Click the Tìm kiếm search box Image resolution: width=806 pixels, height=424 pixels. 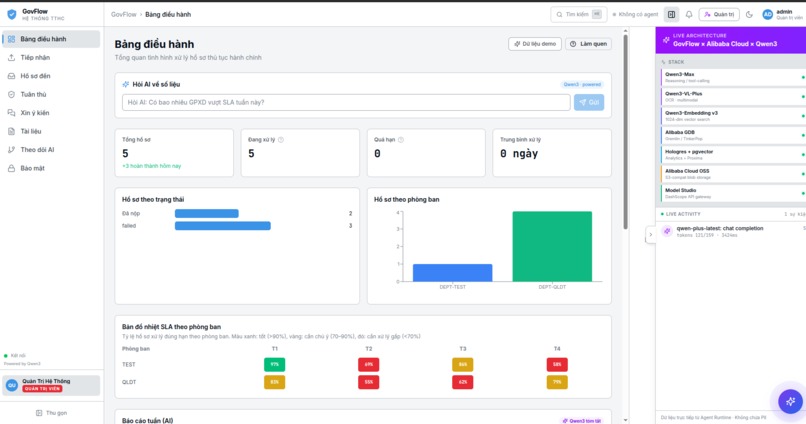click(x=579, y=14)
